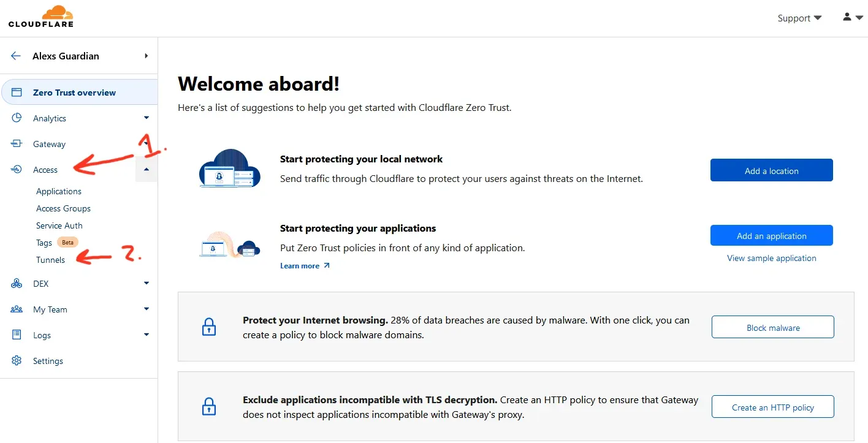
Task: Expand the Analytics submenu
Action: (x=146, y=118)
